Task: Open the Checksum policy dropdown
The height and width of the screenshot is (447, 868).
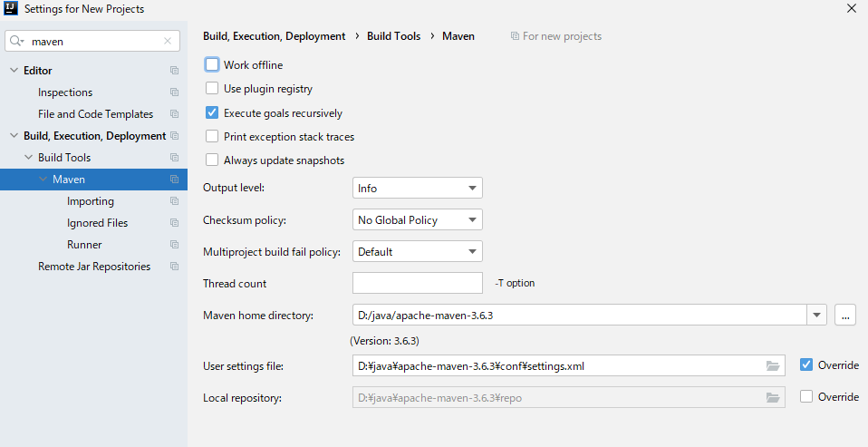Action: pos(417,220)
